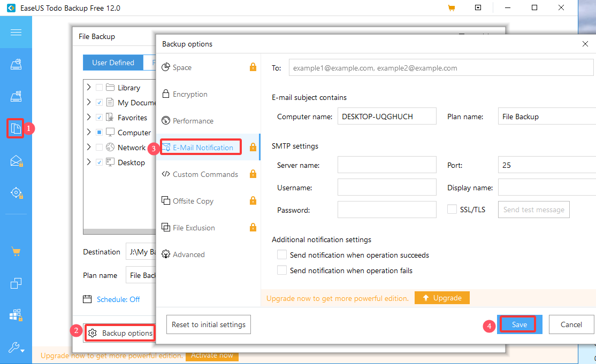Click the shopping cart icon in the sidebar
Viewport: 596px width, 364px height.
16,251
